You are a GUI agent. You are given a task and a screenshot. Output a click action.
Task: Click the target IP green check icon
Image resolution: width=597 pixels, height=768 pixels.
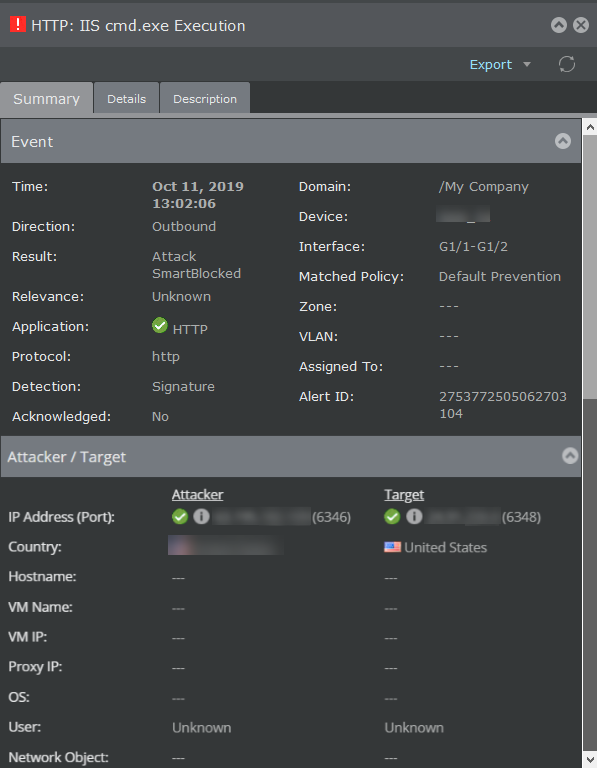click(x=392, y=516)
